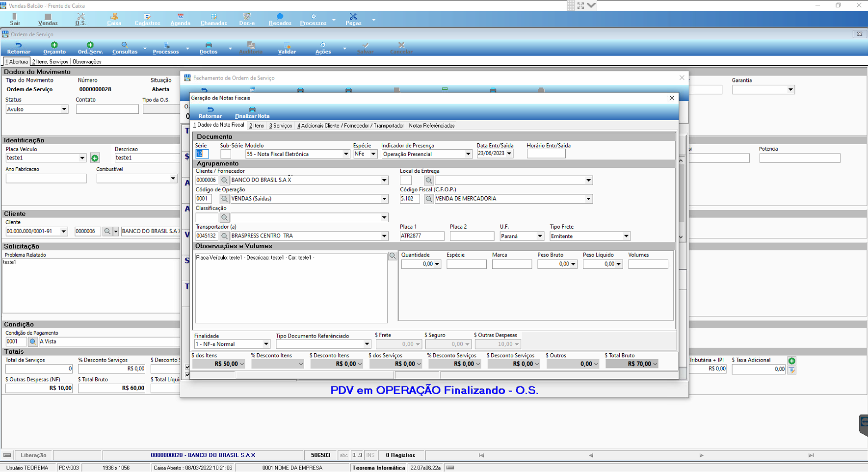This screenshot has height=472, width=868.
Task: Click the Orçamento toolbar icon
Action: click(54, 48)
